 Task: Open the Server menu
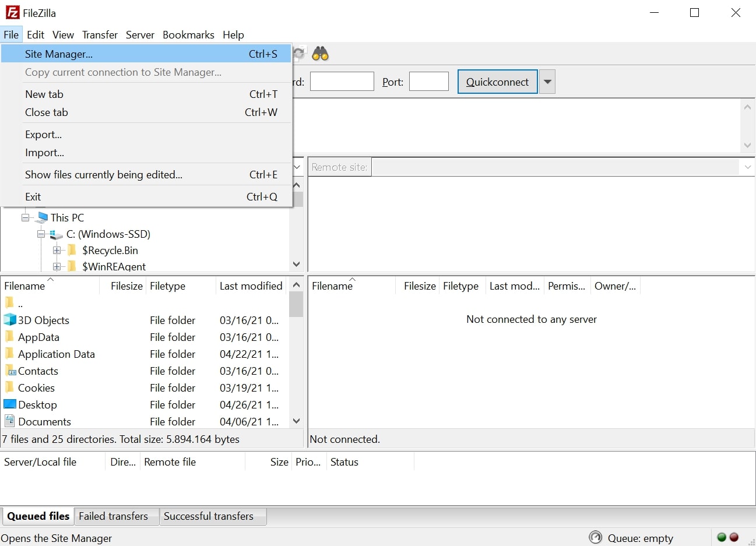140,34
